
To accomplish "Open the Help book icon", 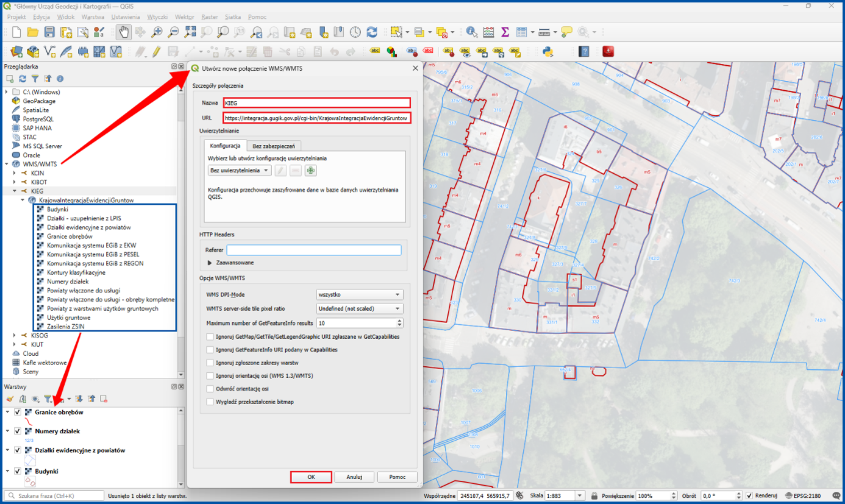I will (x=583, y=52).
